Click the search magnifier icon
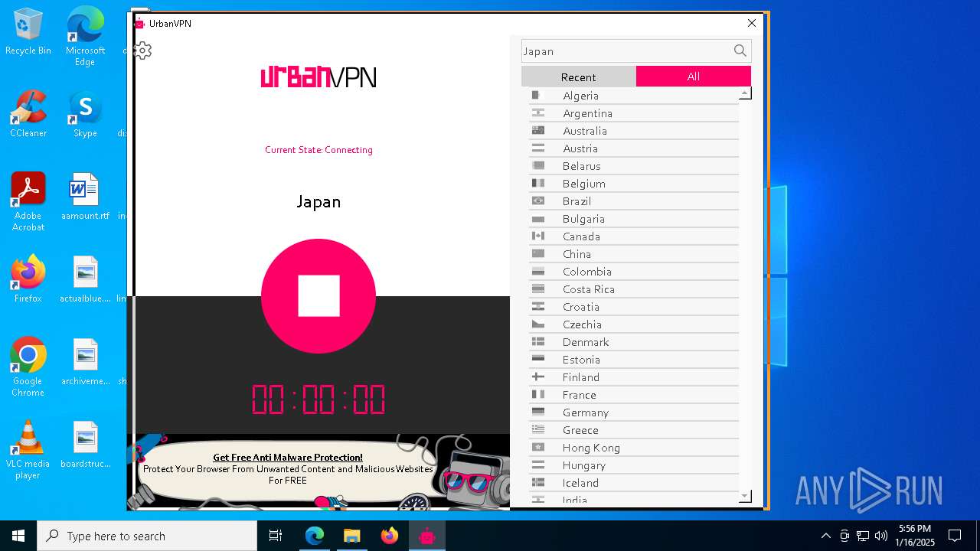Screen dimensions: 980x551 pos(740,51)
